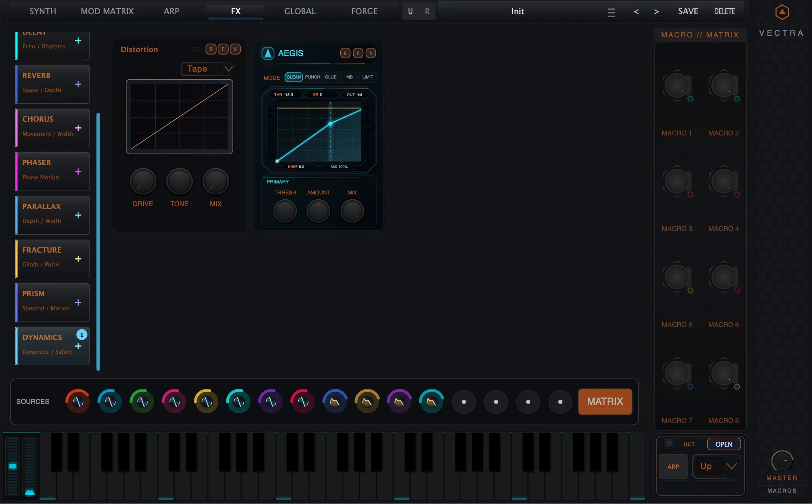Toggle the ARP on button
The width and height of the screenshot is (812, 504).
pos(673,467)
